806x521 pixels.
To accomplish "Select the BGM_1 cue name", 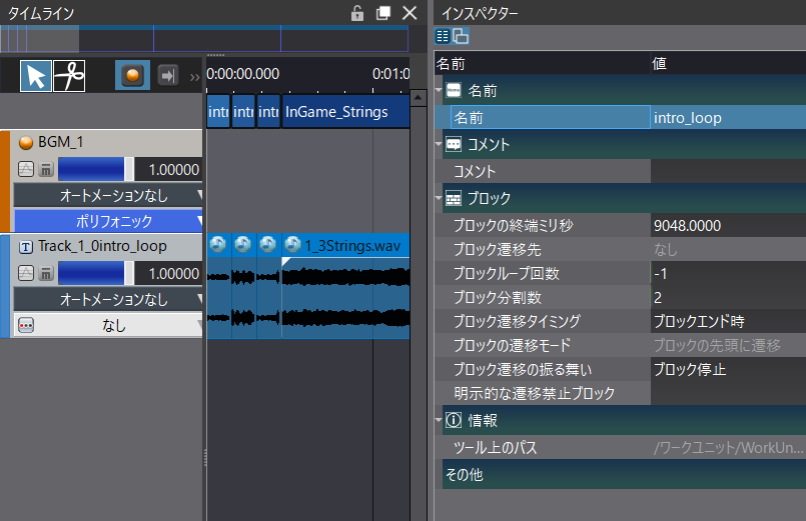I will click(x=61, y=142).
